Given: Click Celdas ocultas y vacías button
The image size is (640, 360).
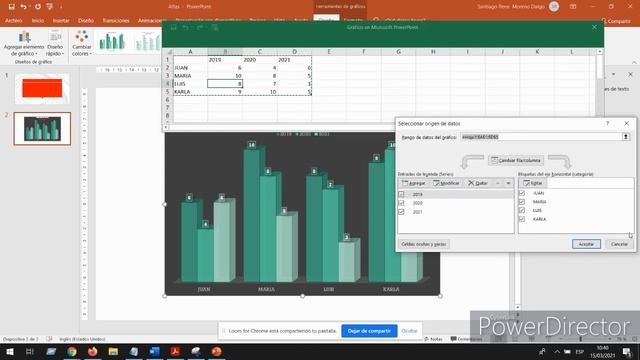Looking at the screenshot, I should 424,244.
